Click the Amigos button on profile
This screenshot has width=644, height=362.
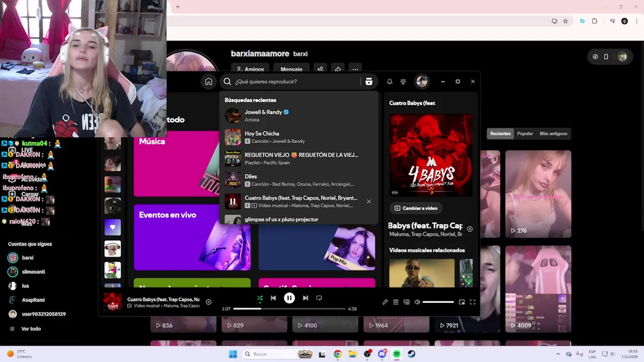(x=250, y=69)
